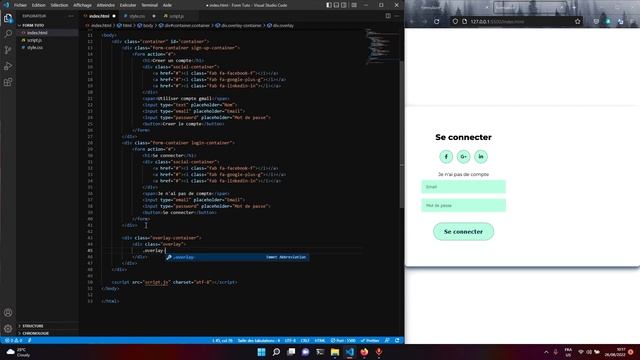The height and width of the screenshot is (360, 640).
Task: Open Windows Start menu
Action: click(262, 352)
